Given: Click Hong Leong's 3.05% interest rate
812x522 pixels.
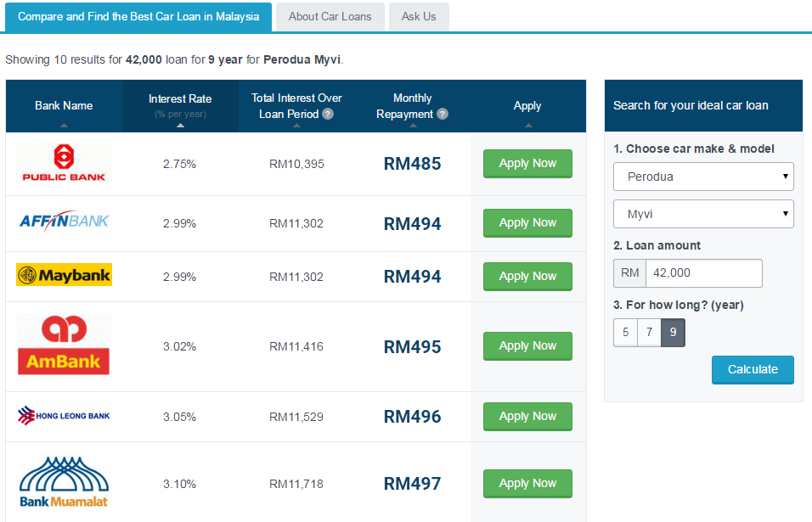Looking at the screenshot, I should click(x=180, y=417).
